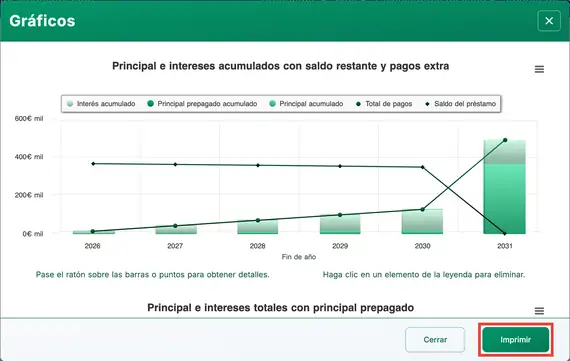Click the second chart title about principal prepagado

coord(280,308)
